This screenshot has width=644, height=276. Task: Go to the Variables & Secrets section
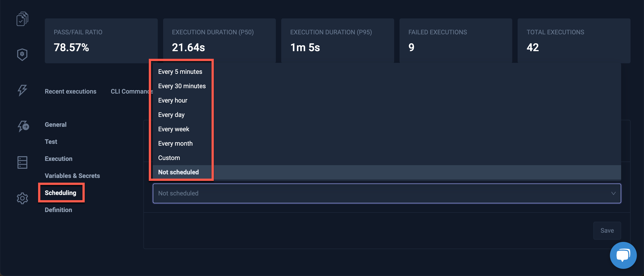point(72,175)
